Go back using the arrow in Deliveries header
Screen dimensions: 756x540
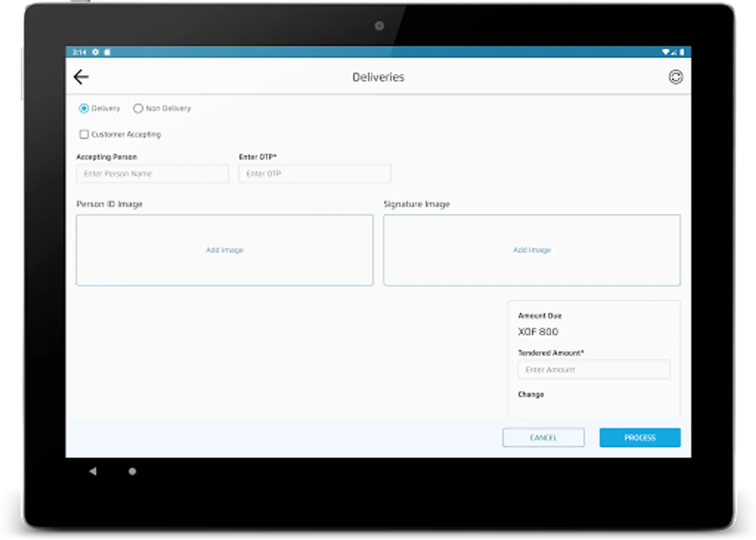point(81,77)
